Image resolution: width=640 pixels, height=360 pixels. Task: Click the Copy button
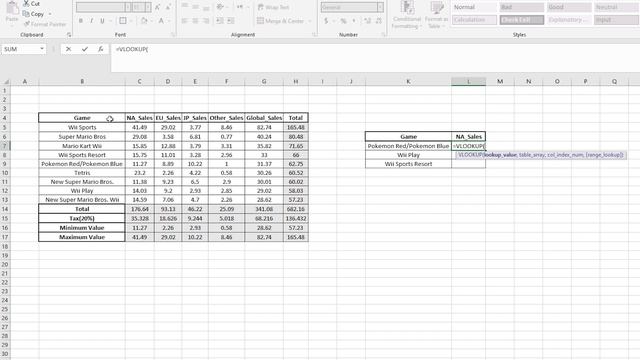pos(33,14)
